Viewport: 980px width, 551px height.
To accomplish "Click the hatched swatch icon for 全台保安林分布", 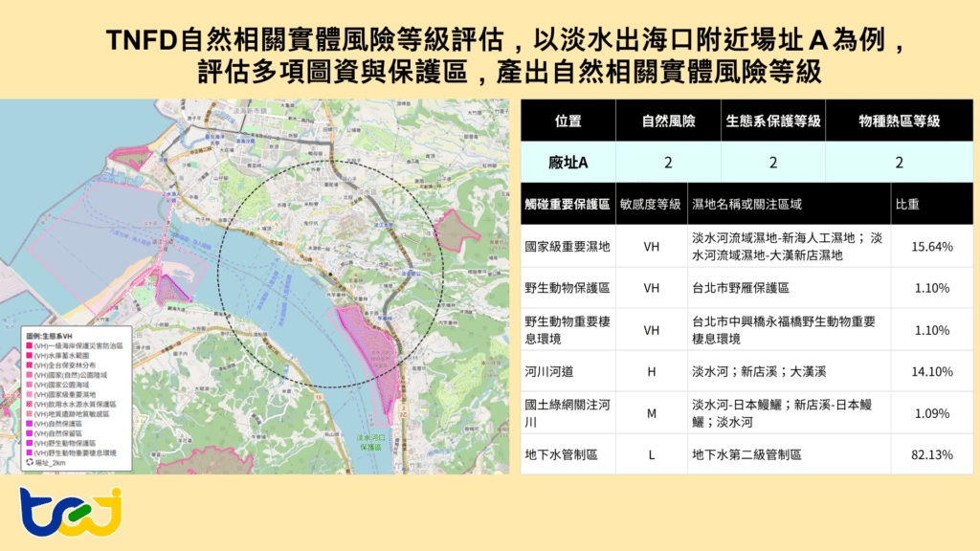I will (x=27, y=363).
